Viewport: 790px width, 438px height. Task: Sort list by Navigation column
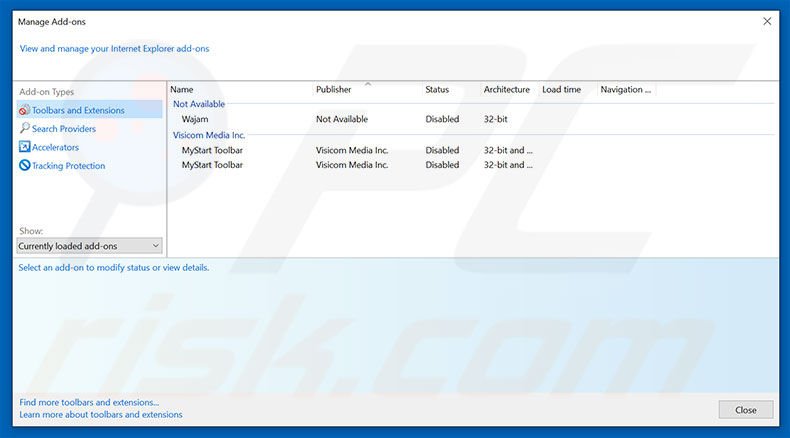tap(626, 89)
